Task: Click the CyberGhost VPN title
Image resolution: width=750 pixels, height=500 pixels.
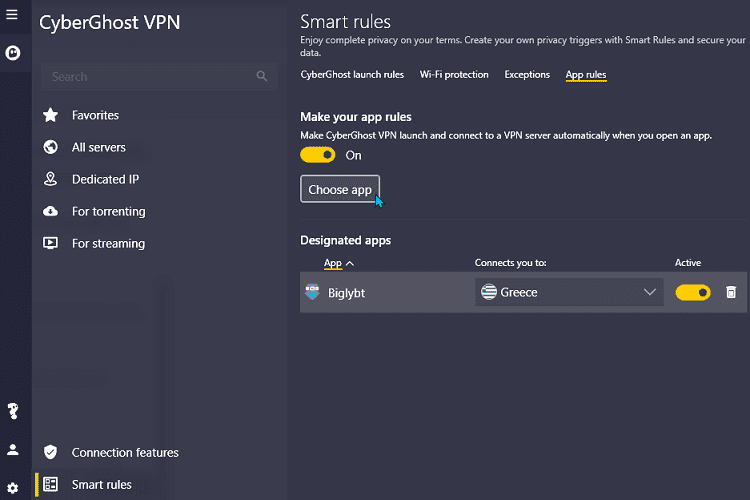Action: (110, 22)
